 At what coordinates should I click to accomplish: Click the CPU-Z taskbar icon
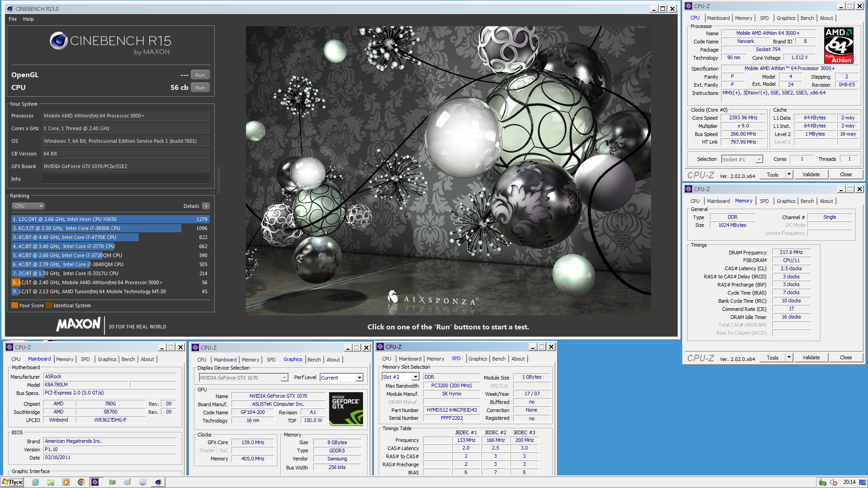(95, 482)
